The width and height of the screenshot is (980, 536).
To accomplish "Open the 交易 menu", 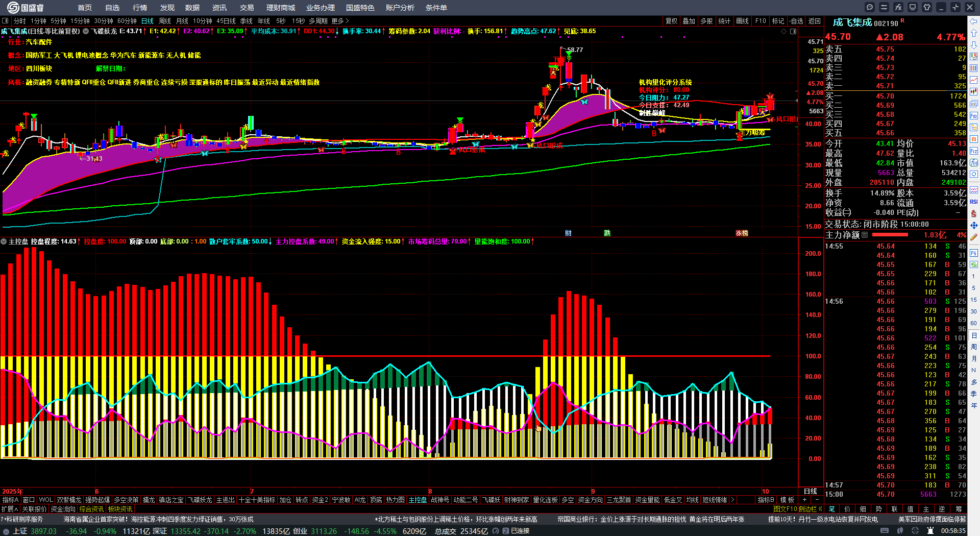I will click(x=247, y=8).
